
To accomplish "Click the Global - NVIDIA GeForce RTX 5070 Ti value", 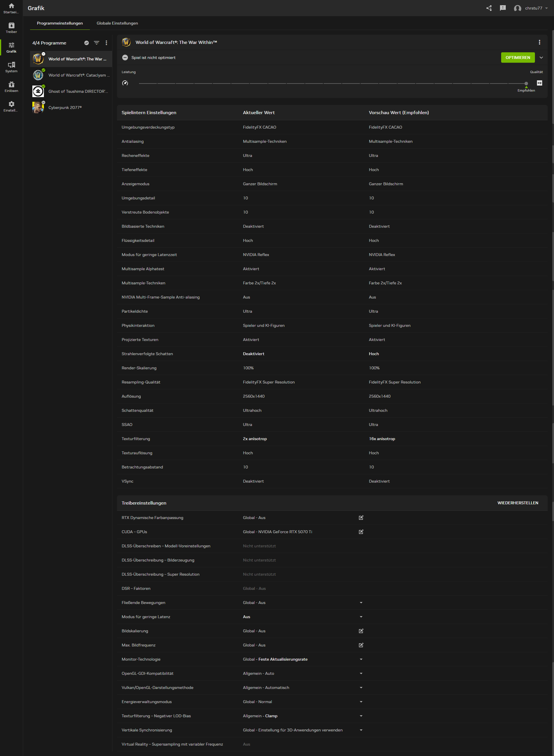I will tap(277, 532).
